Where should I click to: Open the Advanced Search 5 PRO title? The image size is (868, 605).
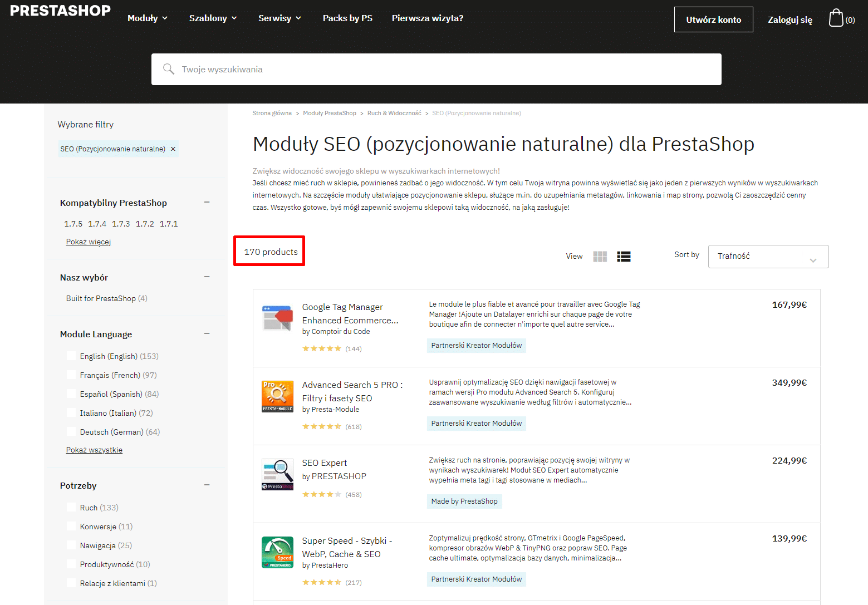pyautogui.click(x=352, y=392)
